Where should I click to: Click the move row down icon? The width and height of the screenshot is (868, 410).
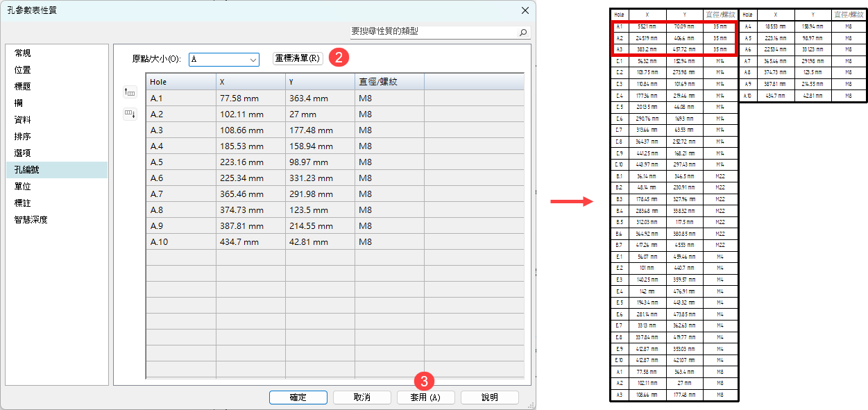click(x=130, y=114)
